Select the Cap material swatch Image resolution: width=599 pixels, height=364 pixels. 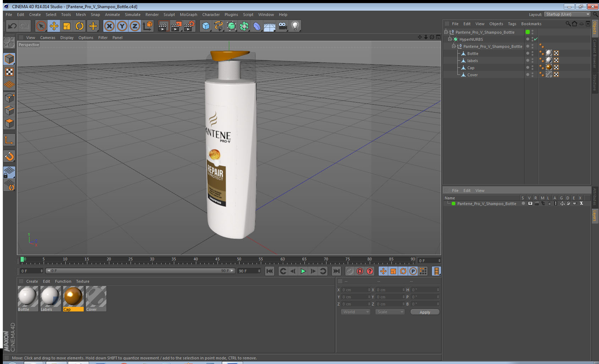coord(73,299)
